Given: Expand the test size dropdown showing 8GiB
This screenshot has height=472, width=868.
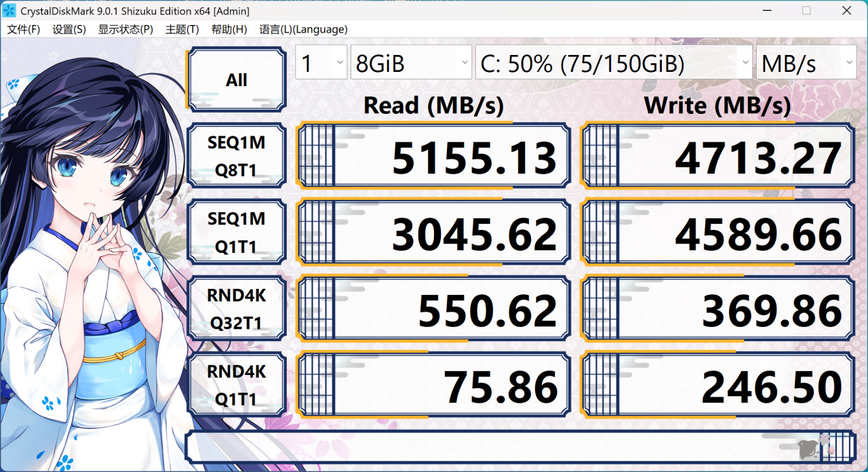Looking at the screenshot, I should pos(411,63).
